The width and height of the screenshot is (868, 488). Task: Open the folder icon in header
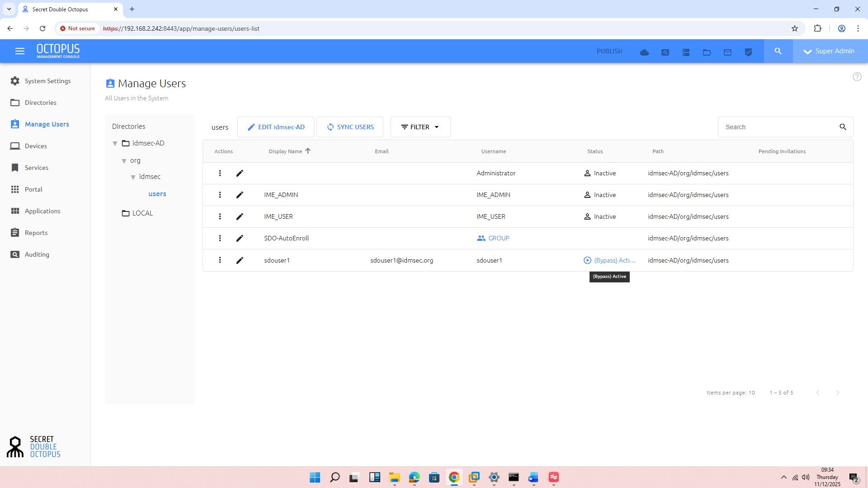point(707,52)
